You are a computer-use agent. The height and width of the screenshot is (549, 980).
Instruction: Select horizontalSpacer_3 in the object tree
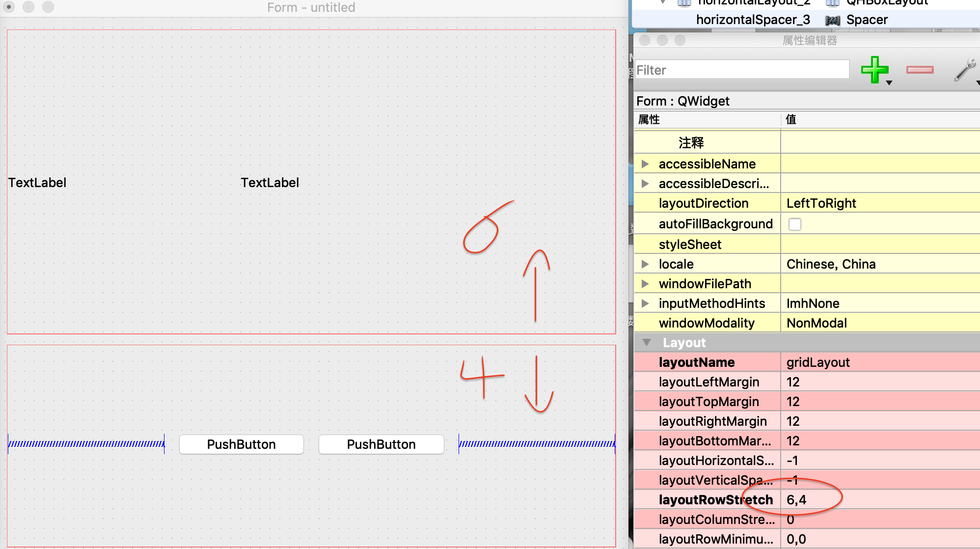click(x=753, y=20)
